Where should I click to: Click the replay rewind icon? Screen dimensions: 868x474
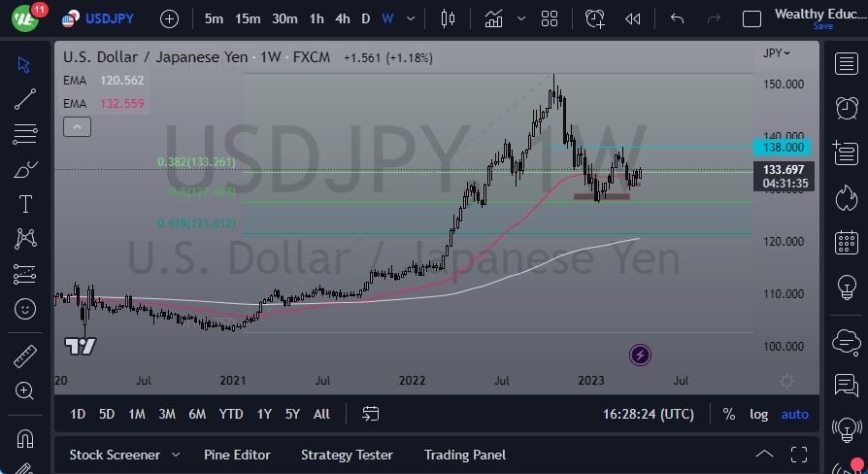coord(633,18)
